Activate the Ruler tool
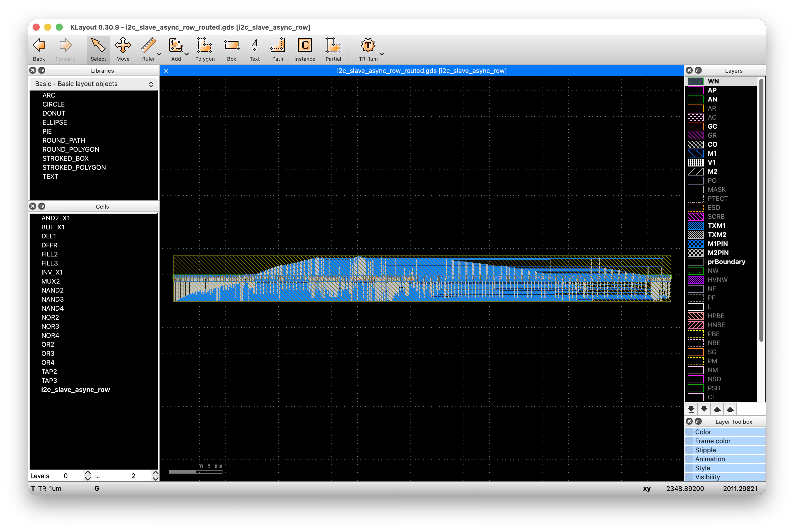 pos(148,50)
